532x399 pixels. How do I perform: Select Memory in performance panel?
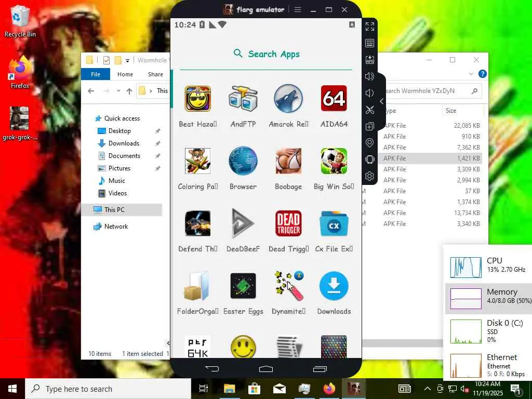click(488, 299)
